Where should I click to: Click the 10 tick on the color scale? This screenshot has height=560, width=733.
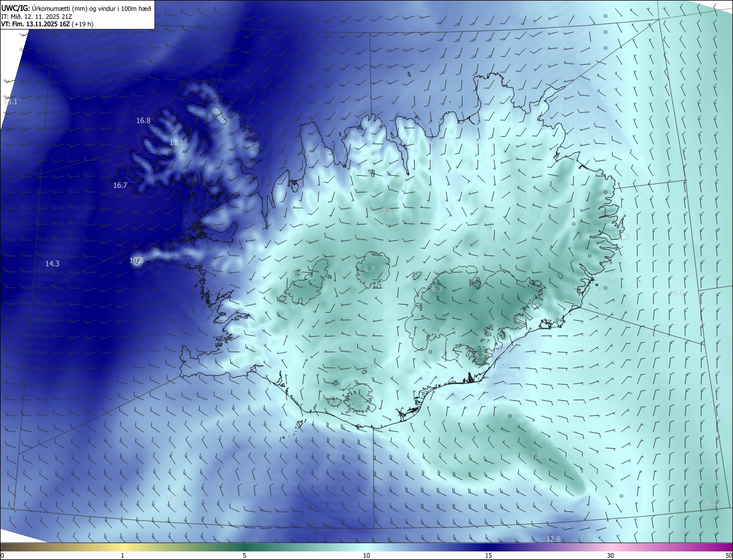(x=366, y=555)
